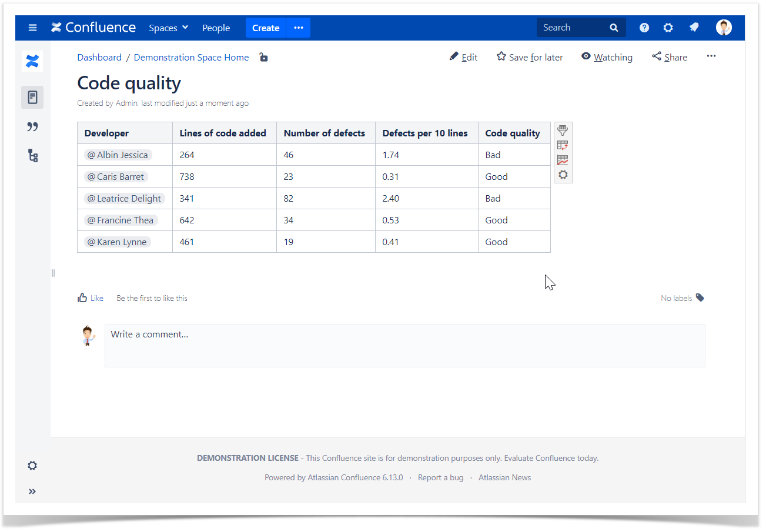Image resolution: width=766 pixels, height=532 pixels.
Task: Click the Write a comment field
Action: (404, 346)
